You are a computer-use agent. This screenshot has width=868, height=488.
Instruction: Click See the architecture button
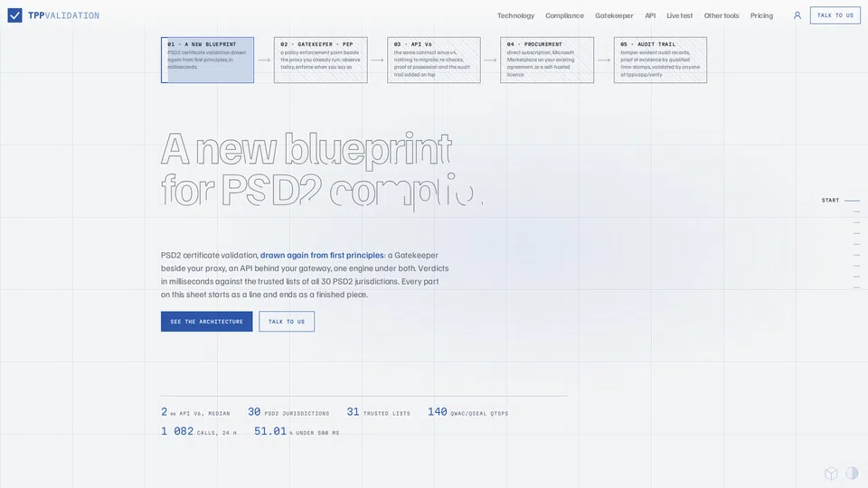pos(206,322)
